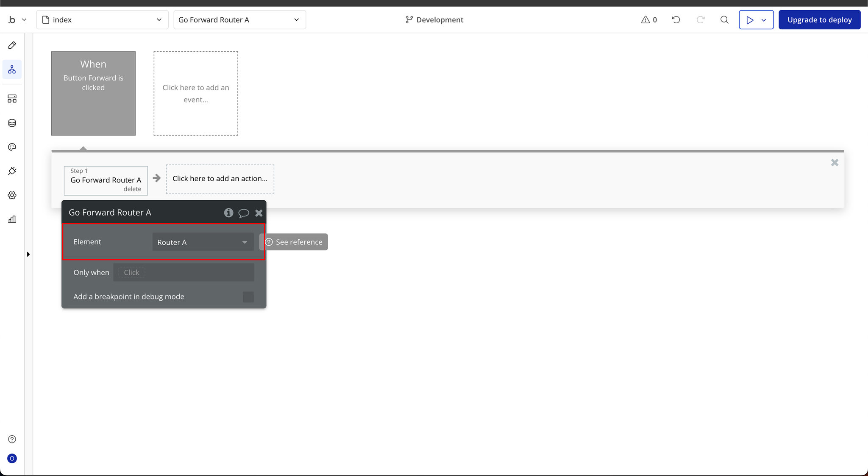Open the Go Forward Router A selector

pyautogui.click(x=239, y=20)
